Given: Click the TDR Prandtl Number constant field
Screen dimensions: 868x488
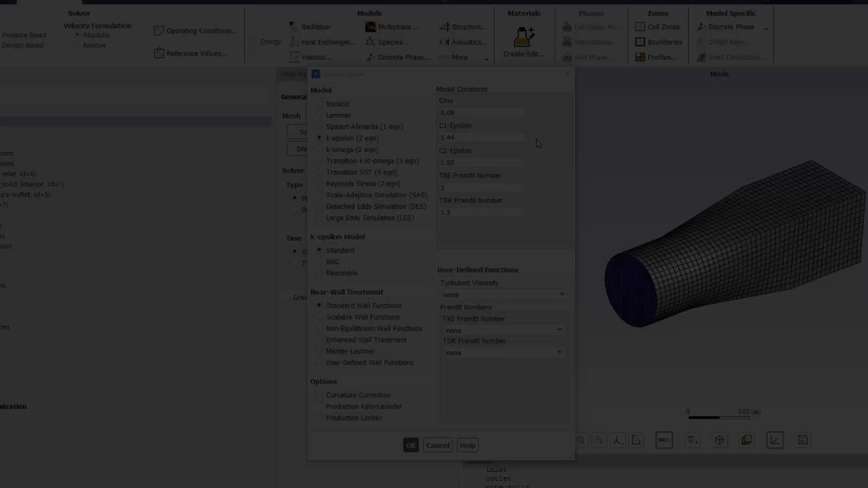Looking at the screenshot, I should [x=481, y=213].
